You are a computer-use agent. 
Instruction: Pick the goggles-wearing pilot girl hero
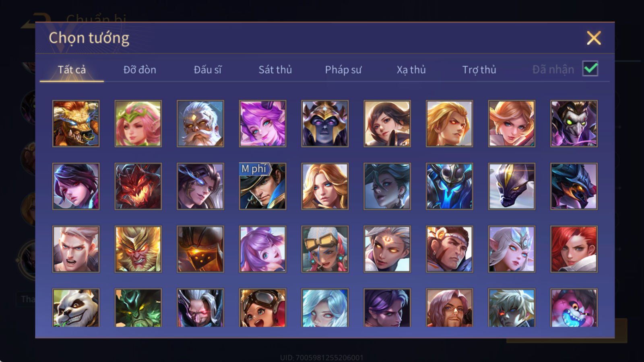click(262, 307)
